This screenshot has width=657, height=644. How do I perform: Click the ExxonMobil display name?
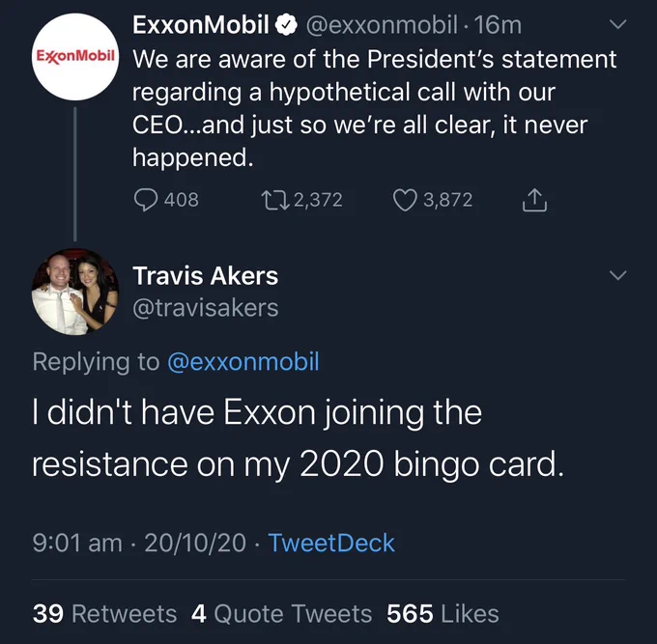[x=201, y=25]
